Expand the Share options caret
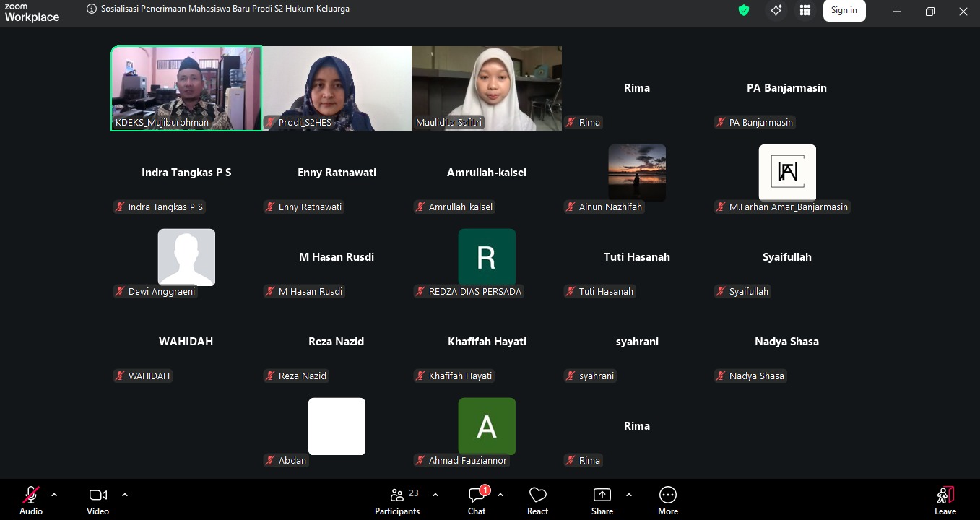 coord(629,495)
